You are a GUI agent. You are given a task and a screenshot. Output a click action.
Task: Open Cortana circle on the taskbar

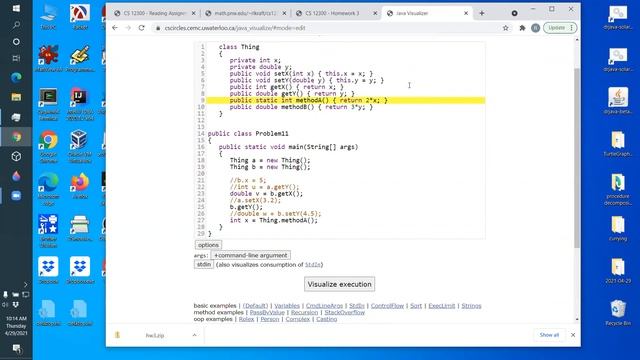click(16, 42)
